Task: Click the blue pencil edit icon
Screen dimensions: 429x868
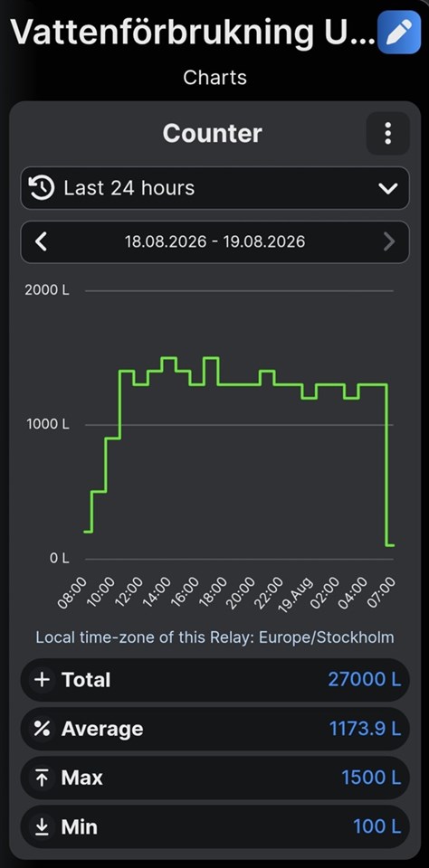Action: coord(399,32)
